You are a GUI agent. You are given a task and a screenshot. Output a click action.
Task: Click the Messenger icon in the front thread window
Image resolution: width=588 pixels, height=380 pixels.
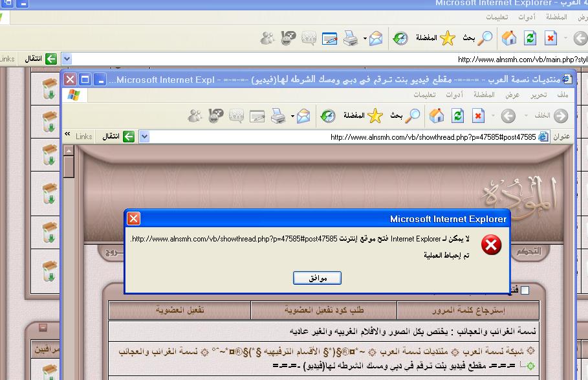pyautogui.click(x=195, y=116)
